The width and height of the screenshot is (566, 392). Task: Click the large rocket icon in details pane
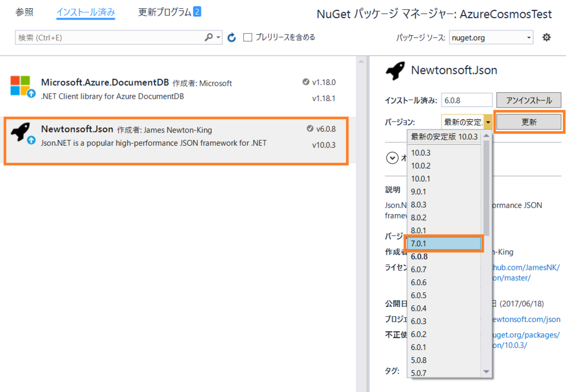pos(395,70)
